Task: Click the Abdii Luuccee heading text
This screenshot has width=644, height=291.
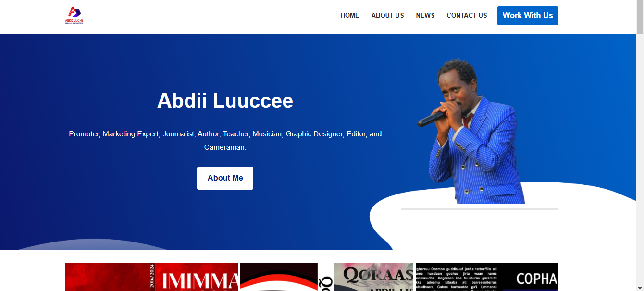Action: pyautogui.click(x=225, y=101)
